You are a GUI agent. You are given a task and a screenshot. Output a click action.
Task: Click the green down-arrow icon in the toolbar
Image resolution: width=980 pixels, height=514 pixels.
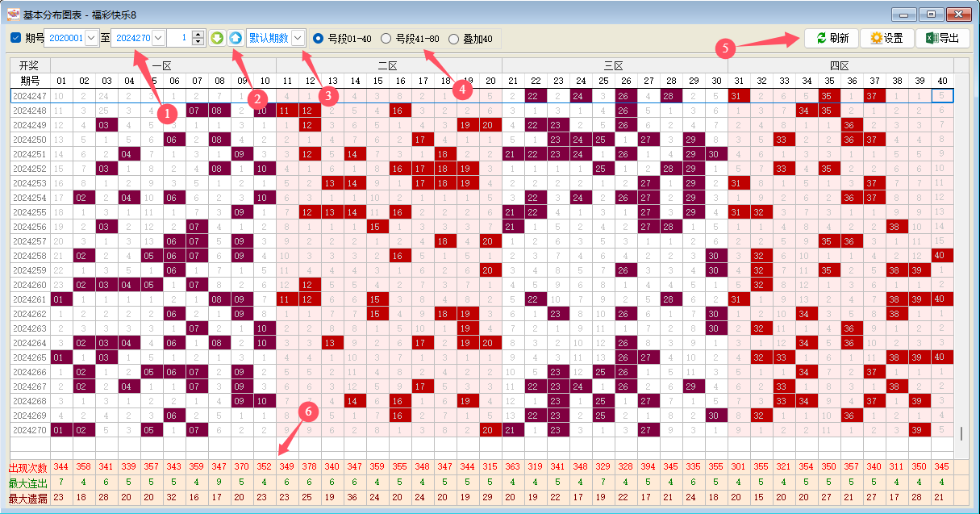[217, 38]
